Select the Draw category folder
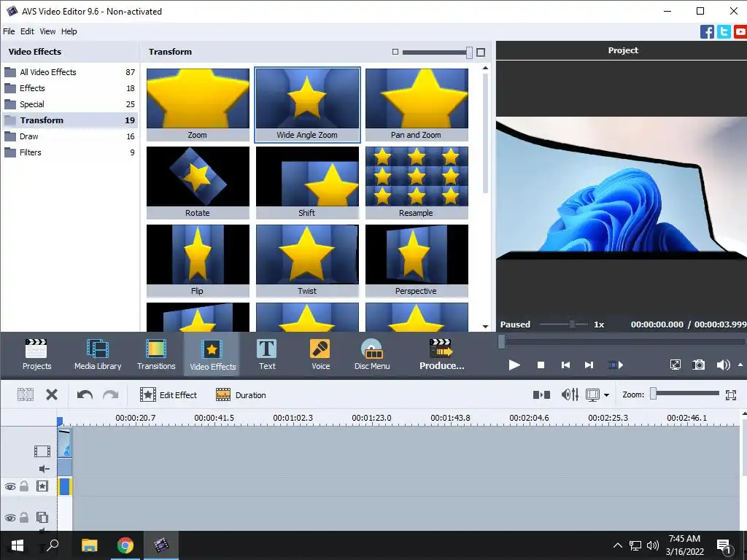The height and width of the screenshot is (560, 747). coord(69,136)
